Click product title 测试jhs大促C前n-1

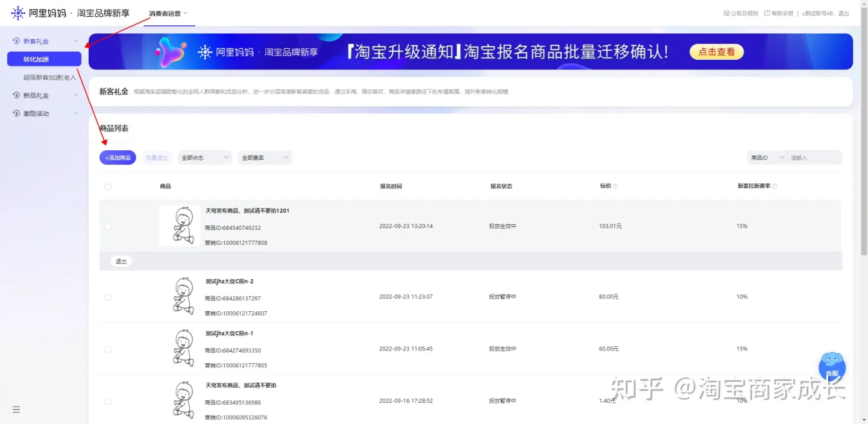click(229, 334)
